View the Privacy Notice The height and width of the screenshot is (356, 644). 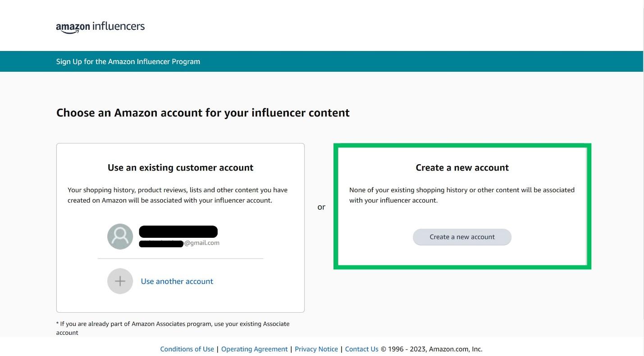[x=316, y=349]
